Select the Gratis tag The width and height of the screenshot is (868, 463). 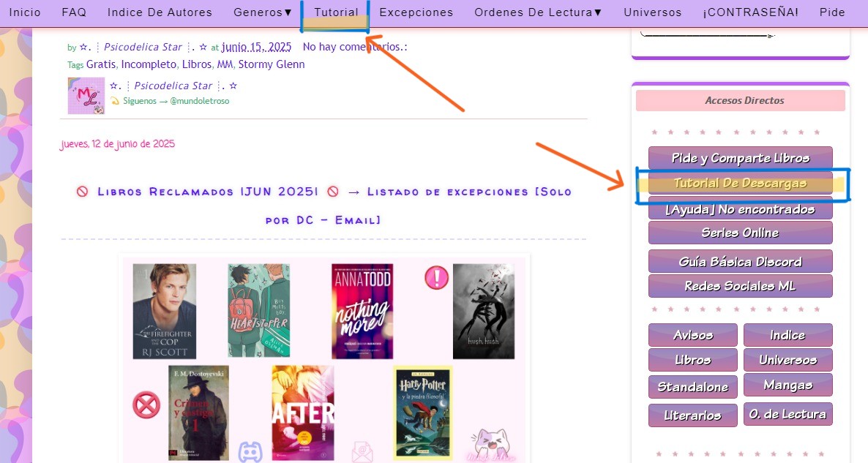point(101,64)
